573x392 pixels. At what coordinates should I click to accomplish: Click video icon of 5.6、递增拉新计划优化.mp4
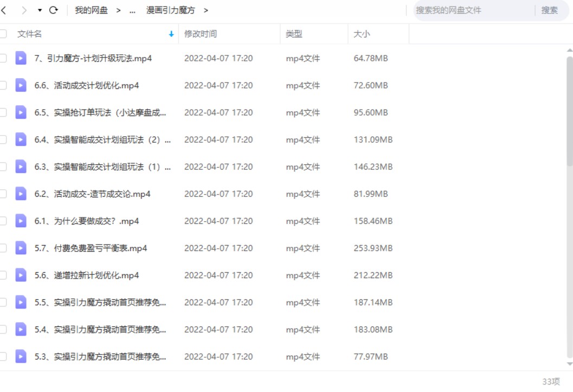point(21,275)
